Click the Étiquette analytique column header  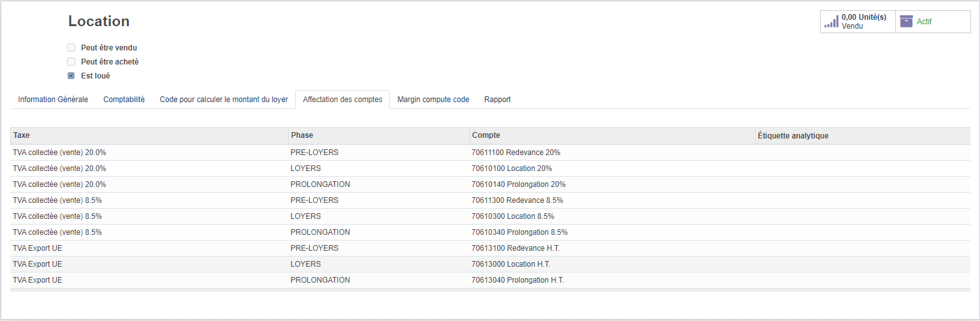(793, 136)
